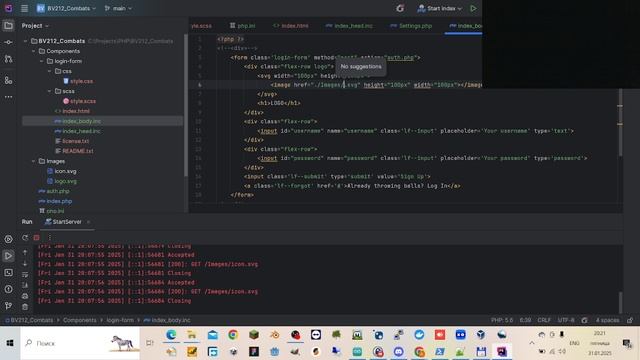Open the BV212_Combats project dropdown
The width and height of the screenshot is (640, 360).
(66, 8)
